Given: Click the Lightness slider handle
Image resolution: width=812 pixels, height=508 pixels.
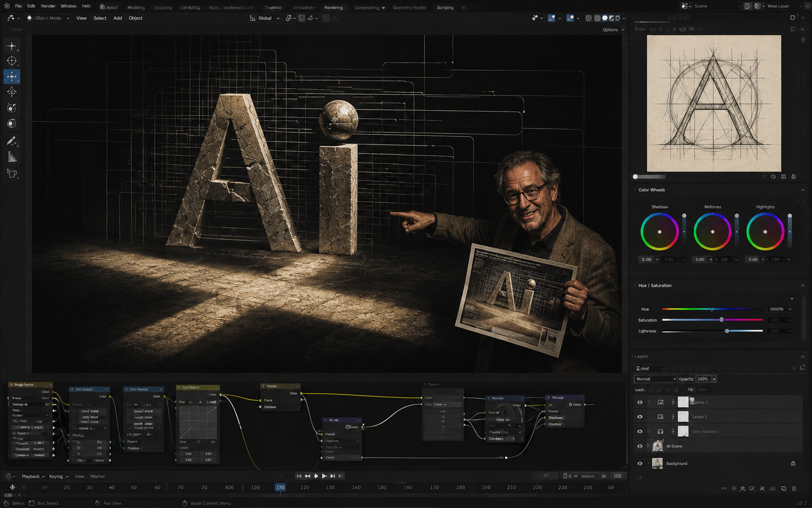Looking at the screenshot, I should [x=727, y=331].
